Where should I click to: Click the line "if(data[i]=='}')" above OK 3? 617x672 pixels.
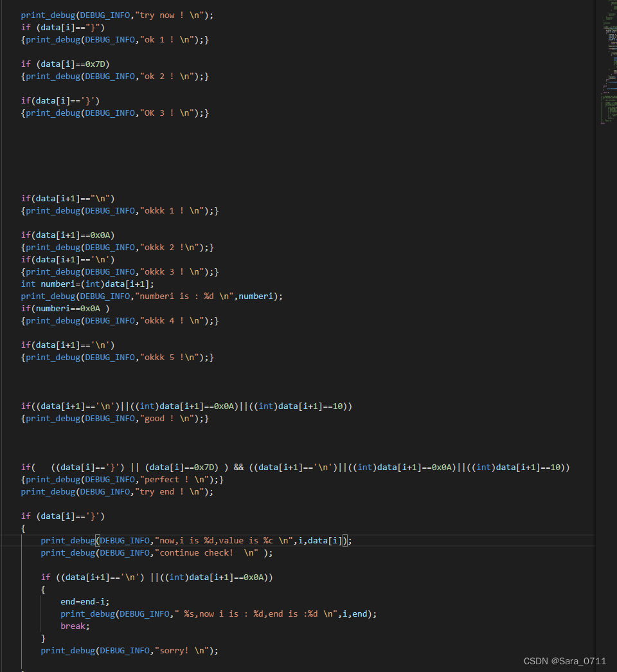[60, 101]
